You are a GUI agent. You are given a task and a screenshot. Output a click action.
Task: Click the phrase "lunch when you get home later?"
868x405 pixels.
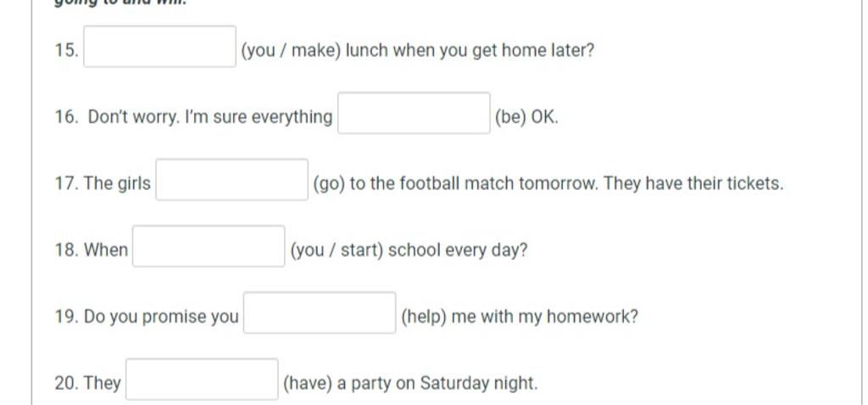point(470,51)
